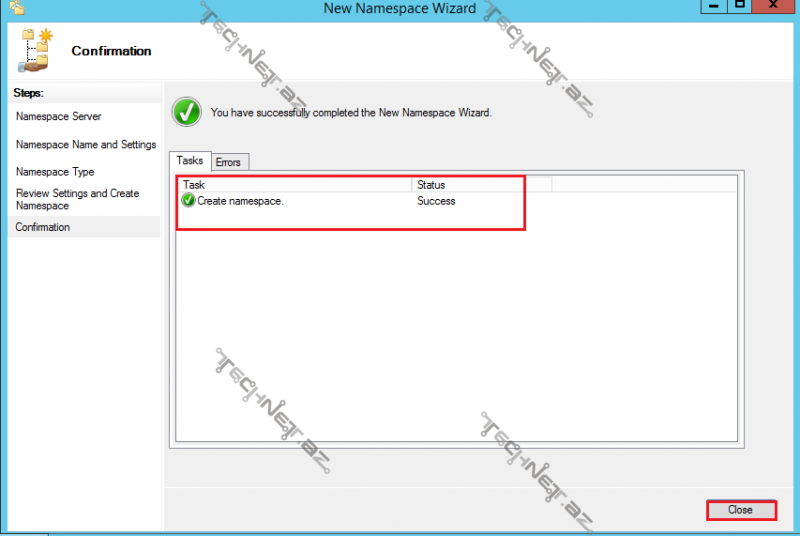Sort by the Task column header
The height and width of the screenshot is (536, 800).
295,185
